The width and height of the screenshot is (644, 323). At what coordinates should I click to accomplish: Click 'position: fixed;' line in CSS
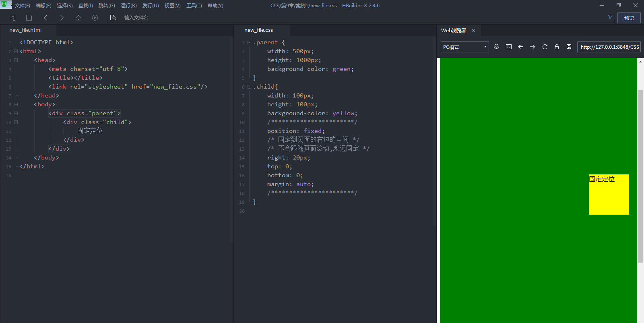[x=296, y=131]
